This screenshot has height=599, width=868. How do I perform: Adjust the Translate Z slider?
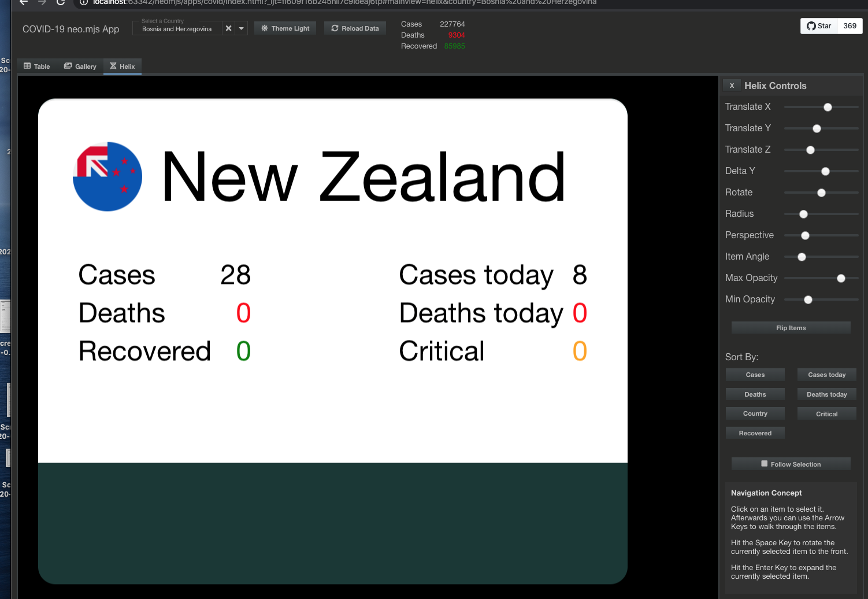(x=821, y=150)
